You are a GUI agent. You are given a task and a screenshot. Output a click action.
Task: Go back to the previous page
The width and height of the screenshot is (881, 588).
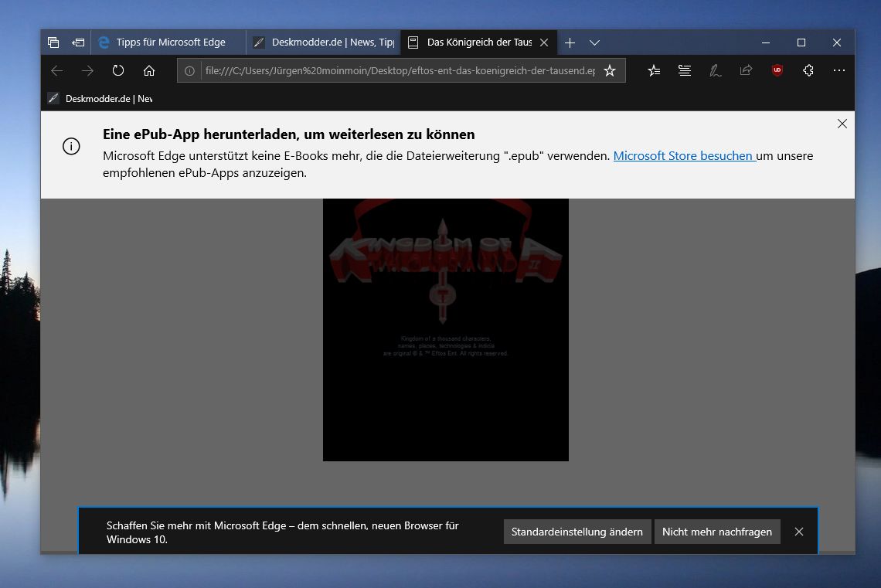click(x=56, y=71)
